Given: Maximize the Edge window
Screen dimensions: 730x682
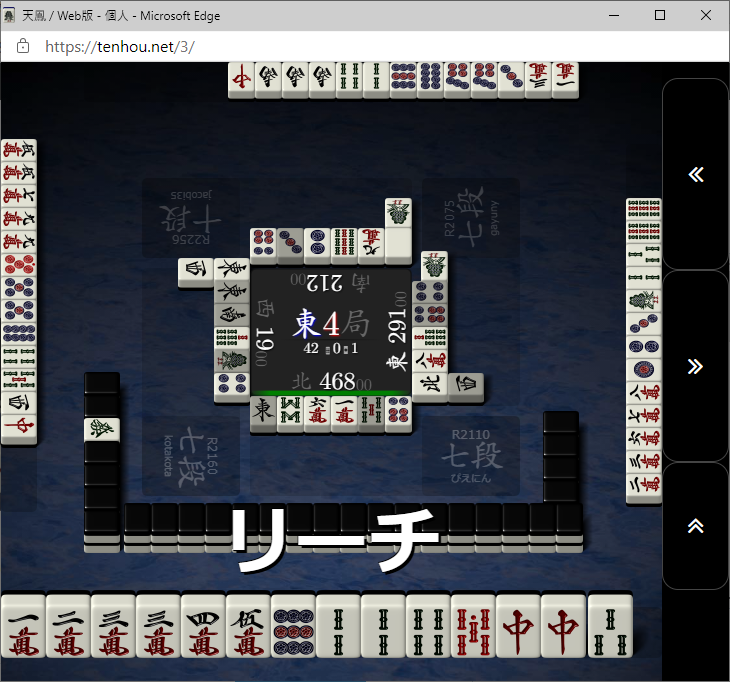Looking at the screenshot, I should (x=660, y=15).
